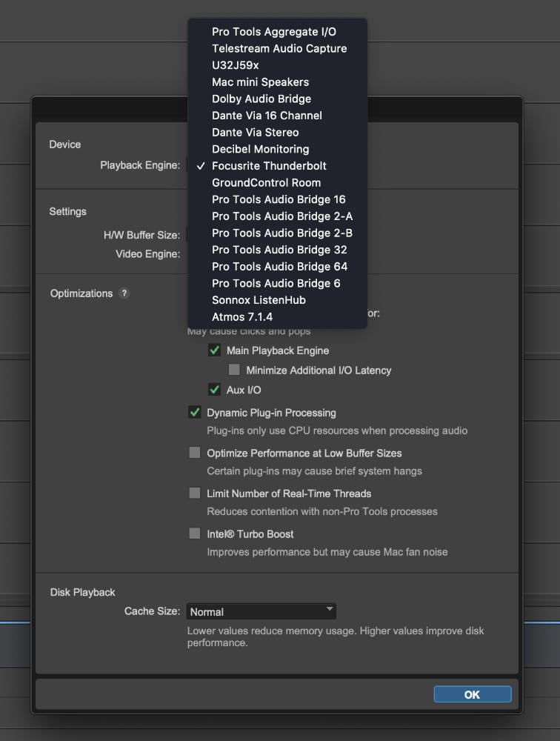Viewport: 560px width, 741px height.
Task: Choose Pro Tools Audio Bridge 2-B
Action: tap(277, 233)
